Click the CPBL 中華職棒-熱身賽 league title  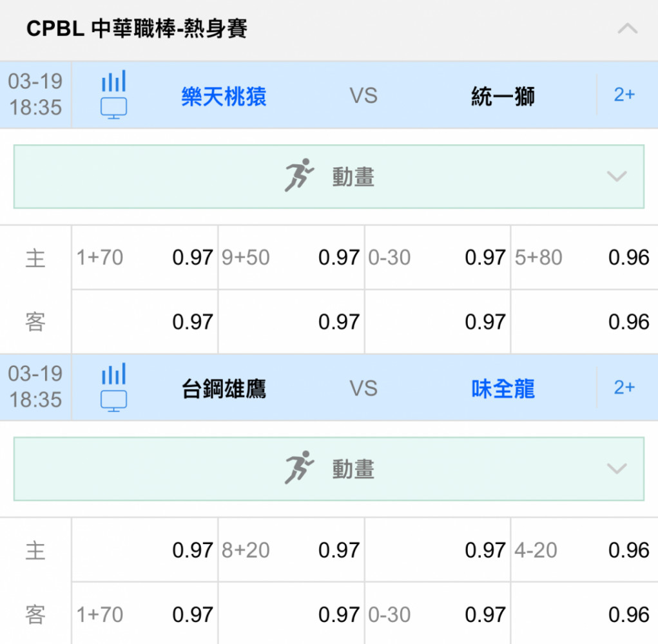click(137, 28)
